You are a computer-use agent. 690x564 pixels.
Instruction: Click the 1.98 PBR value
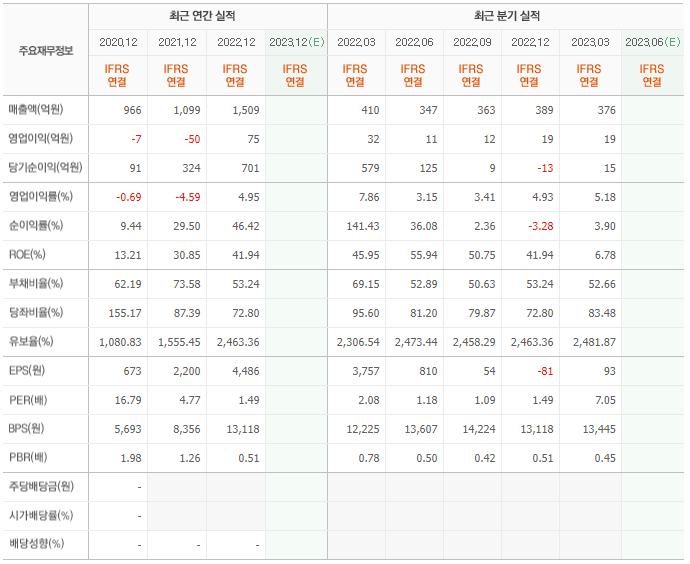point(131,459)
